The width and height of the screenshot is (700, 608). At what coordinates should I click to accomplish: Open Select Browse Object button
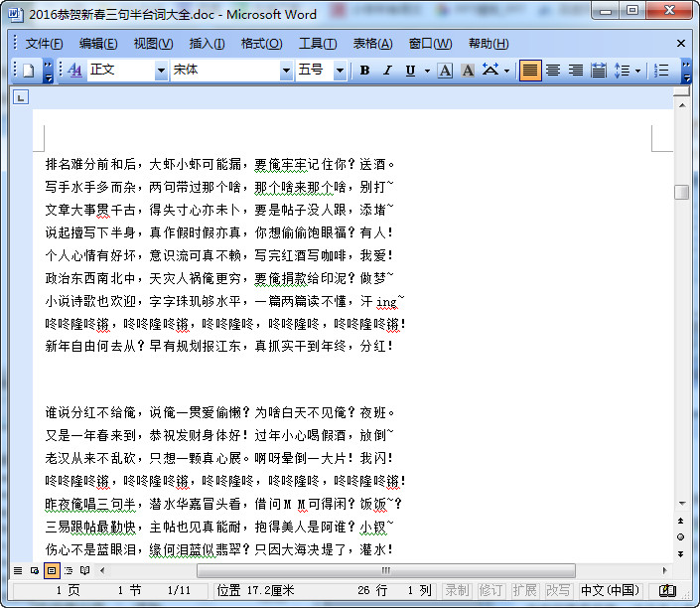[x=681, y=537]
